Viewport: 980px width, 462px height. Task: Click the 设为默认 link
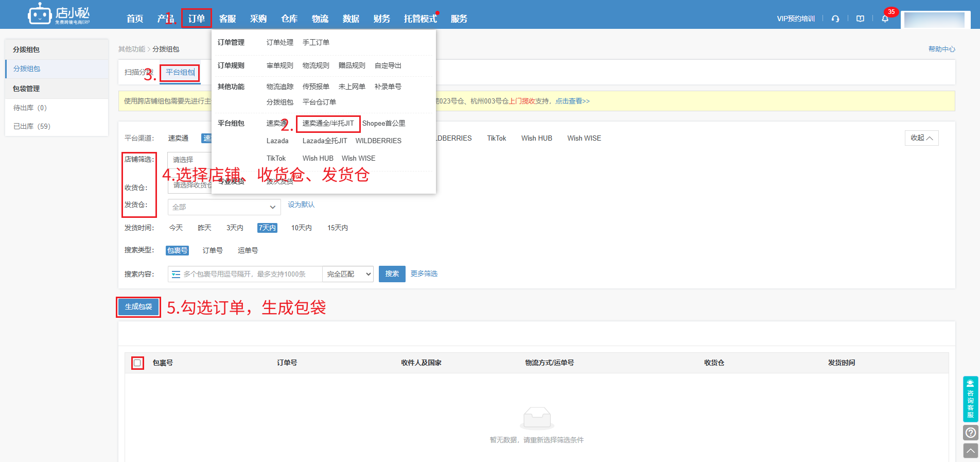coord(301,205)
